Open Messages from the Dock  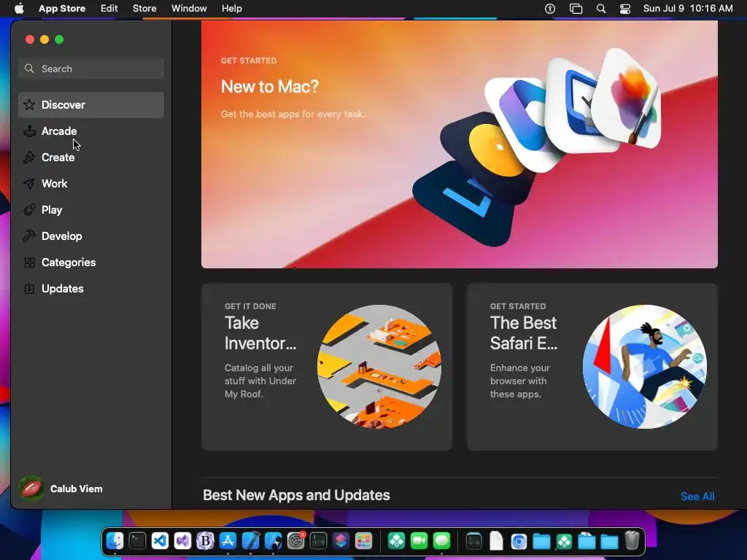(441, 541)
